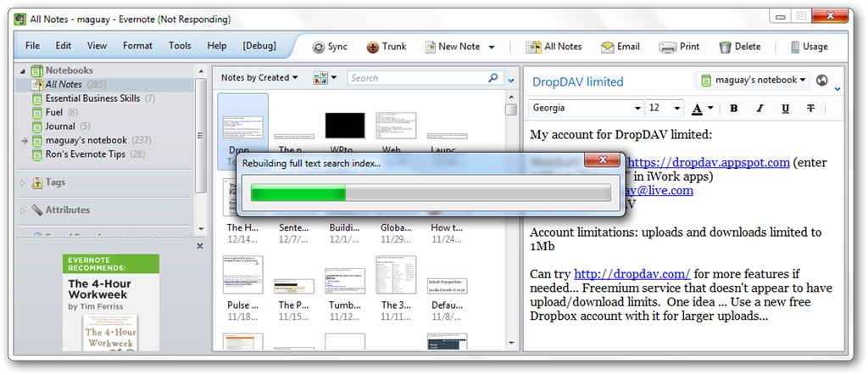Expand the Attributes section
This screenshot has width=868, height=375.
click(23, 210)
